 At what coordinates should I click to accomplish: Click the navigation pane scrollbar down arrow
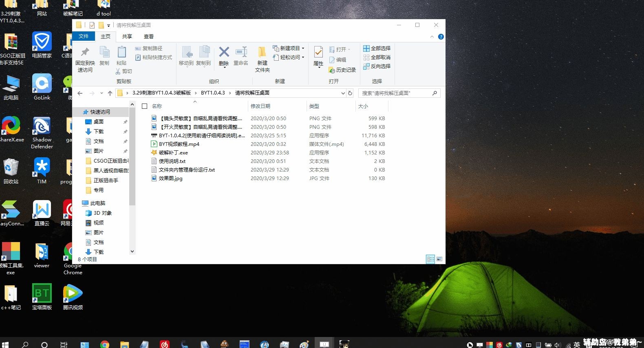click(x=132, y=251)
